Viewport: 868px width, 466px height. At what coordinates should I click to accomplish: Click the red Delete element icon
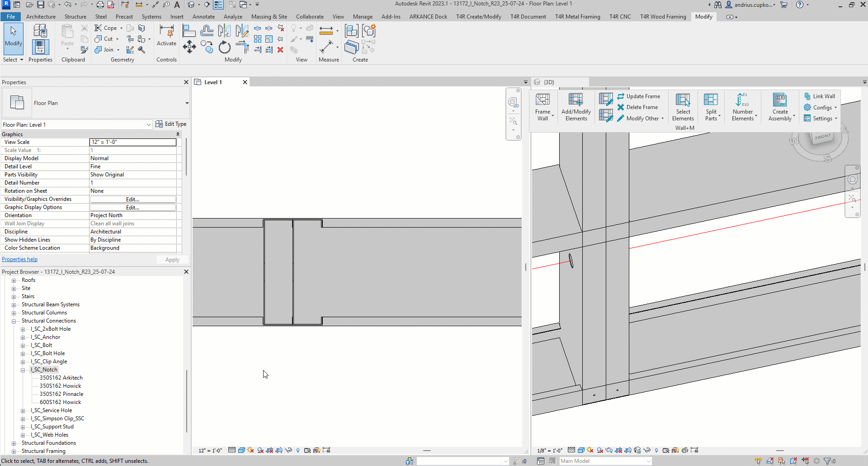pyautogui.click(x=280, y=50)
